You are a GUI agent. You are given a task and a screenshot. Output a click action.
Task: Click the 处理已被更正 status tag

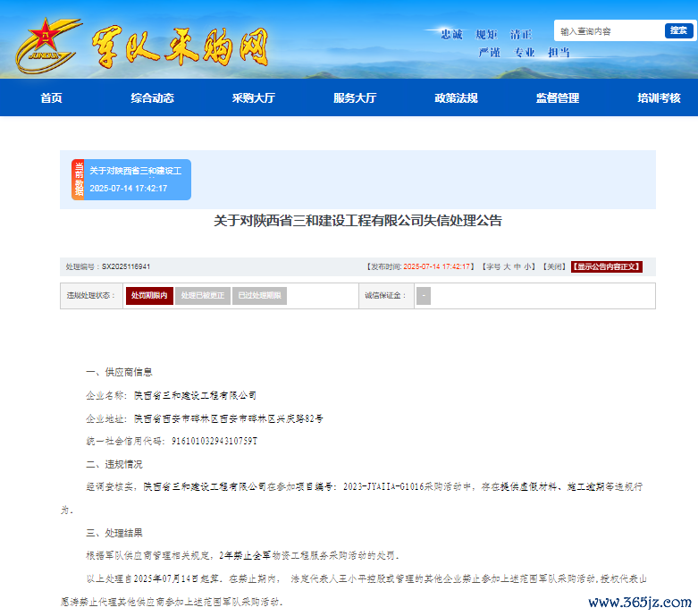203,296
